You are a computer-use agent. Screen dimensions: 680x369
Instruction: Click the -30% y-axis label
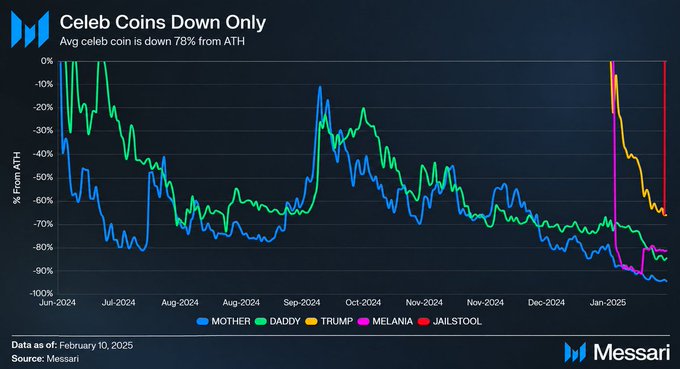click(43, 131)
